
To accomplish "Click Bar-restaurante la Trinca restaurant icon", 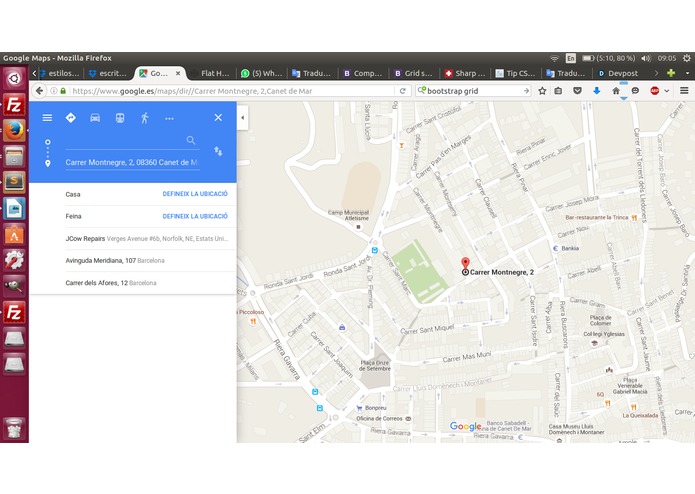I will (634, 218).
